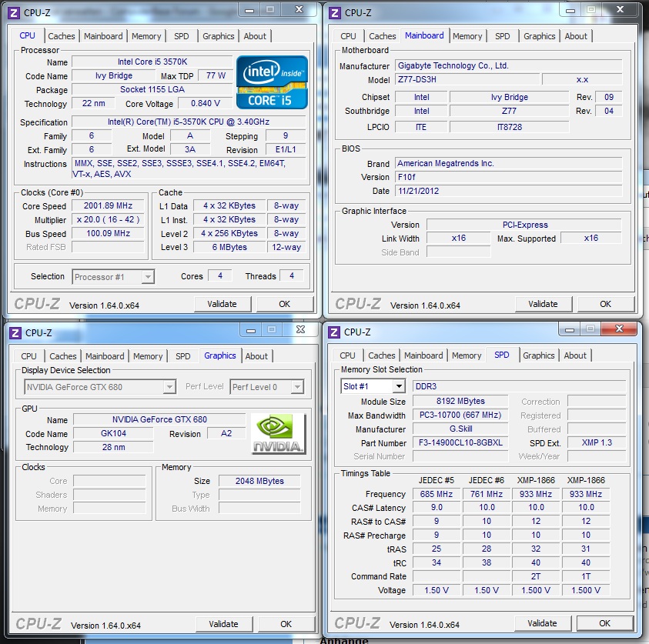
Task: Click OK in the Graphics window
Action: pos(286,624)
